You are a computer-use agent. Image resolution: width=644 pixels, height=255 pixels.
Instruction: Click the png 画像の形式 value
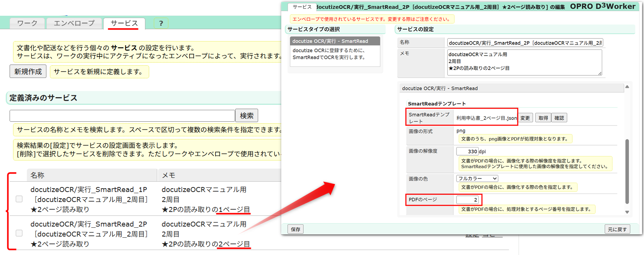pos(461,131)
